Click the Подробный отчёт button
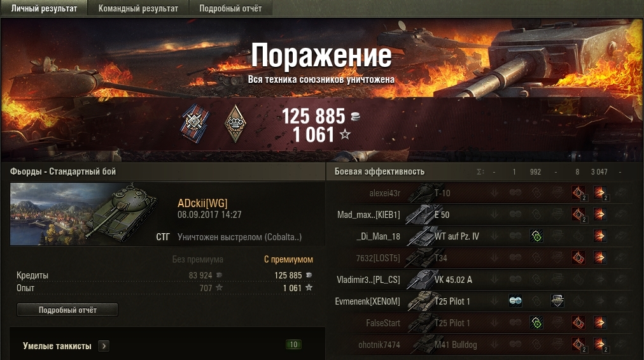 [x=67, y=310]
